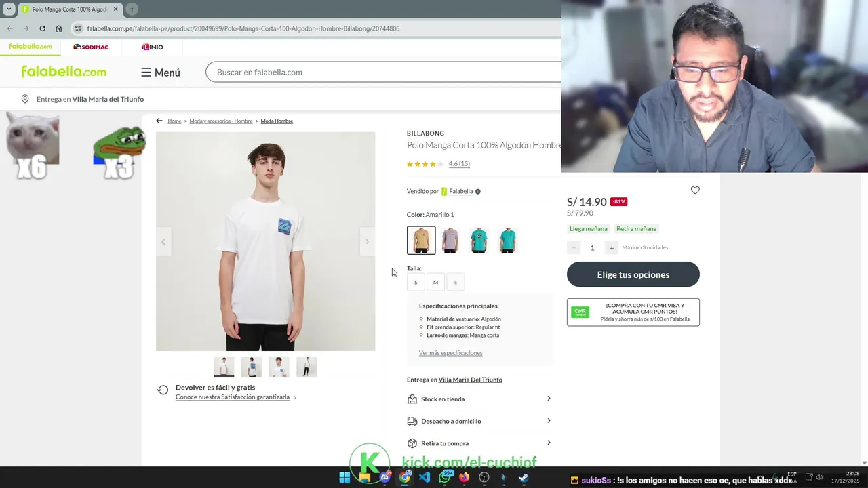
Task: Go to browser home button
Action: tap(59, 28)
